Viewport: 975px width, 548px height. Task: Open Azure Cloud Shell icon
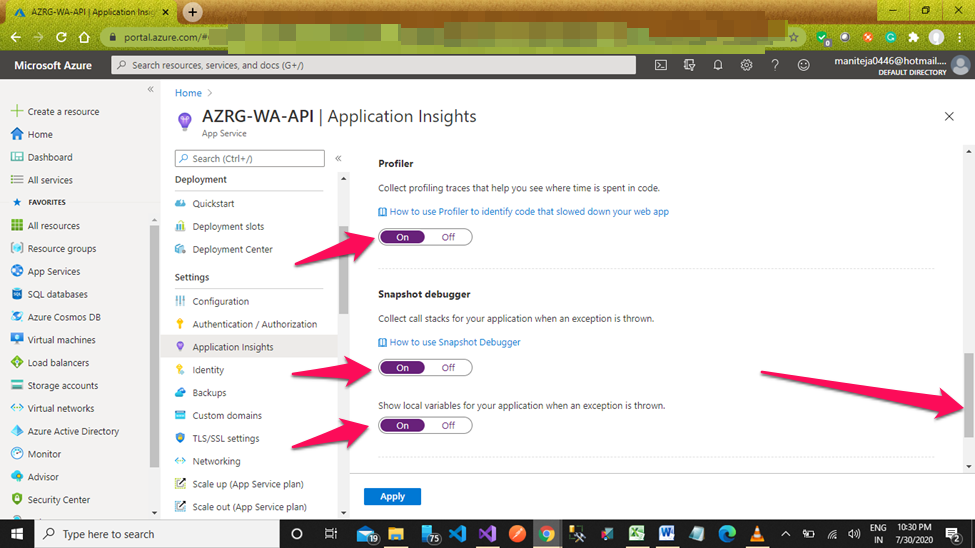pyautogui.click(x=660, y=65)
